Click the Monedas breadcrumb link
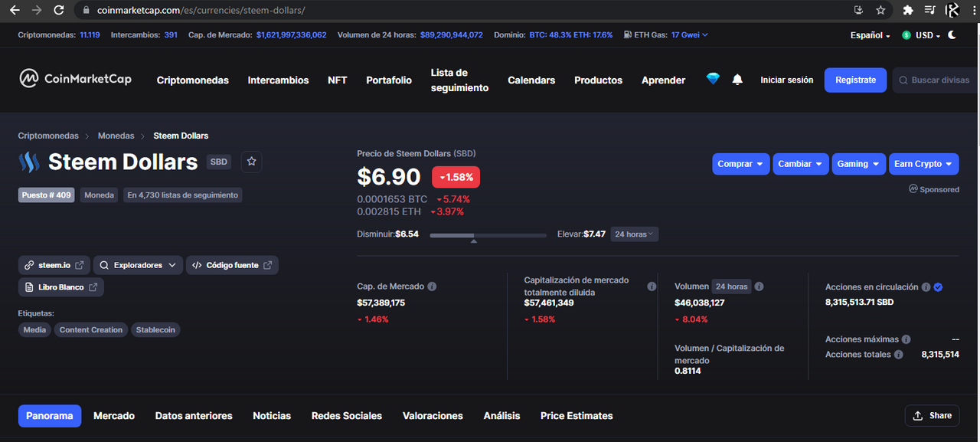 116,136
